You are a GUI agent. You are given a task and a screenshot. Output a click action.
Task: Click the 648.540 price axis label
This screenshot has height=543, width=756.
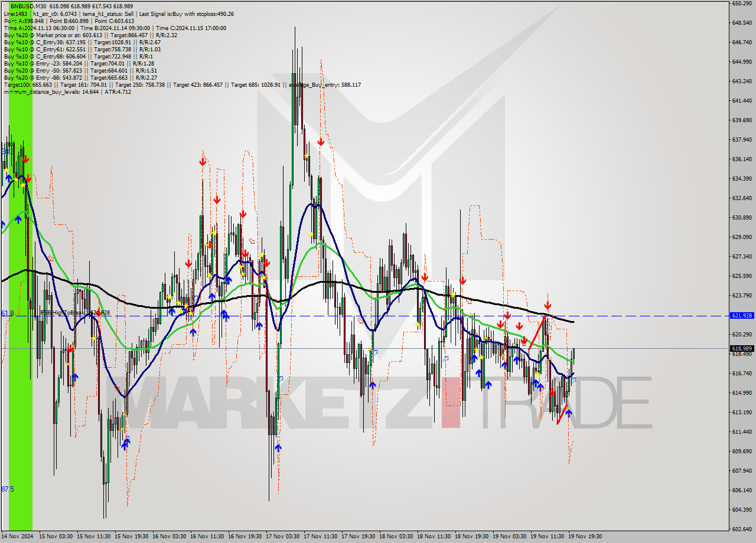pyautogui.click(x=741, y=23)
